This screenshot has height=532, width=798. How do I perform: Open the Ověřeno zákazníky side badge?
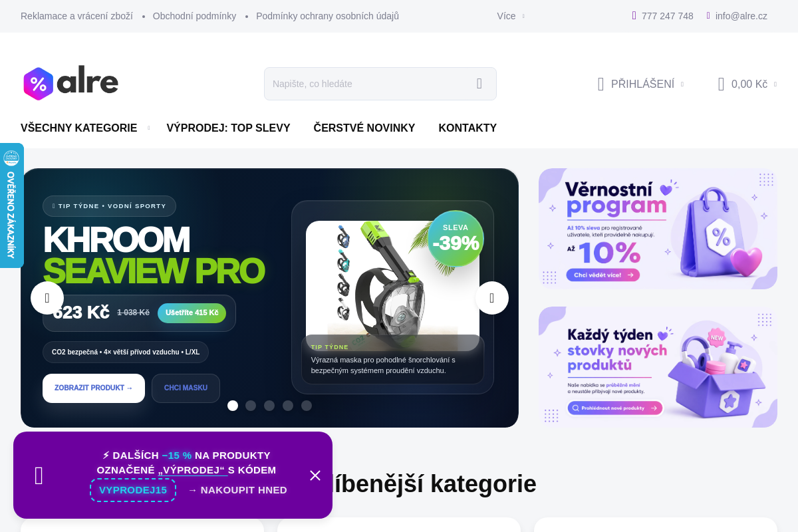coord(11,205)
